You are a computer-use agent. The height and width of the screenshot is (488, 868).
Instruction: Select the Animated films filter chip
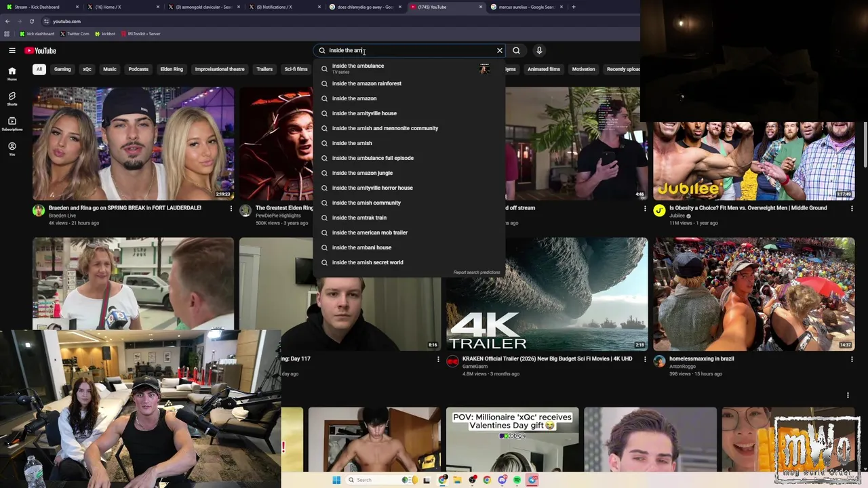(544, 69)
